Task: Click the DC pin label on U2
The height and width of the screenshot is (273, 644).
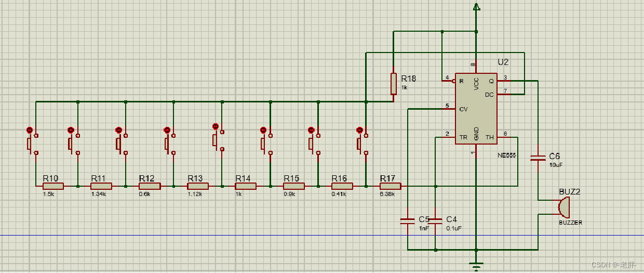Action: [x=489, y=95]
